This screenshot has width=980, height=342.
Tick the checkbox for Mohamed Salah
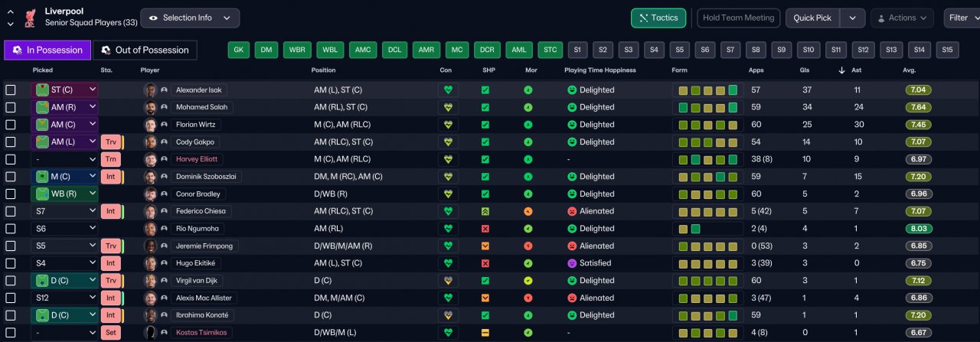point(11,107)
